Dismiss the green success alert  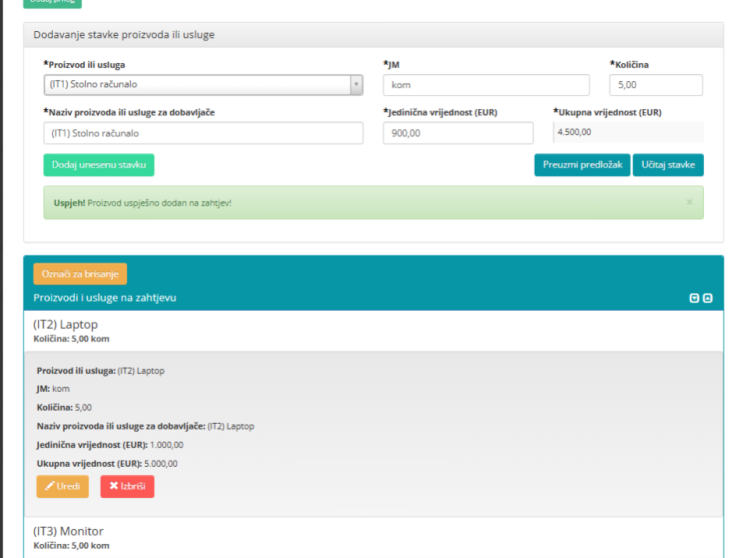coord(689,202)
